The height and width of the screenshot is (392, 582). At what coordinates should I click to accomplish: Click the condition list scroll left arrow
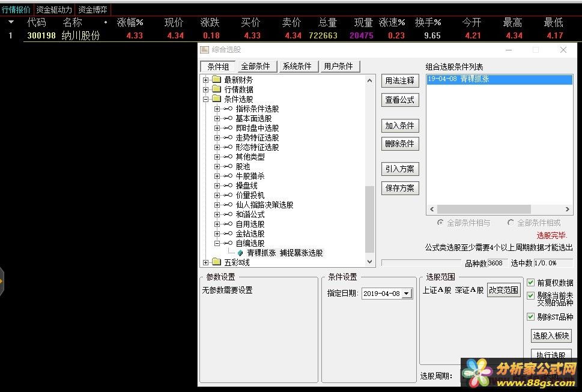(x=432, y=209)
